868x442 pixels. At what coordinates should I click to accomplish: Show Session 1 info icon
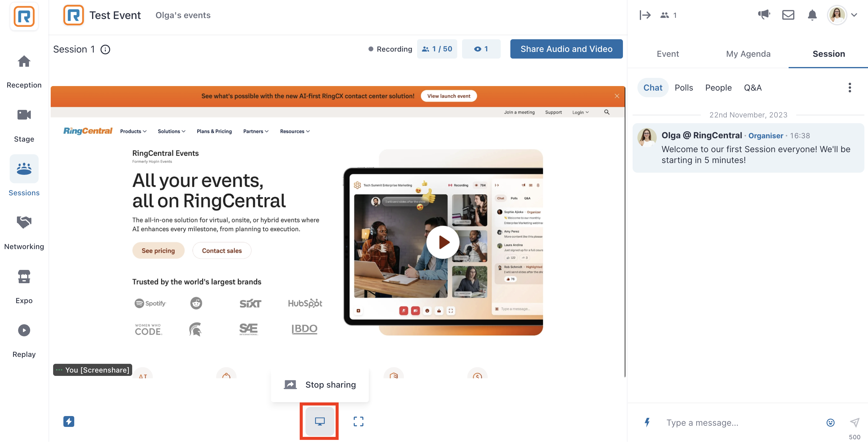coord(105,50)
